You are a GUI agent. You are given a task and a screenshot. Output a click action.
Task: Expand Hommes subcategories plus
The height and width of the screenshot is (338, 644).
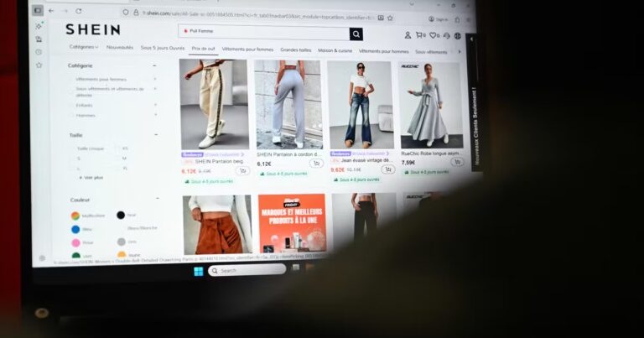tap(156, 115)
